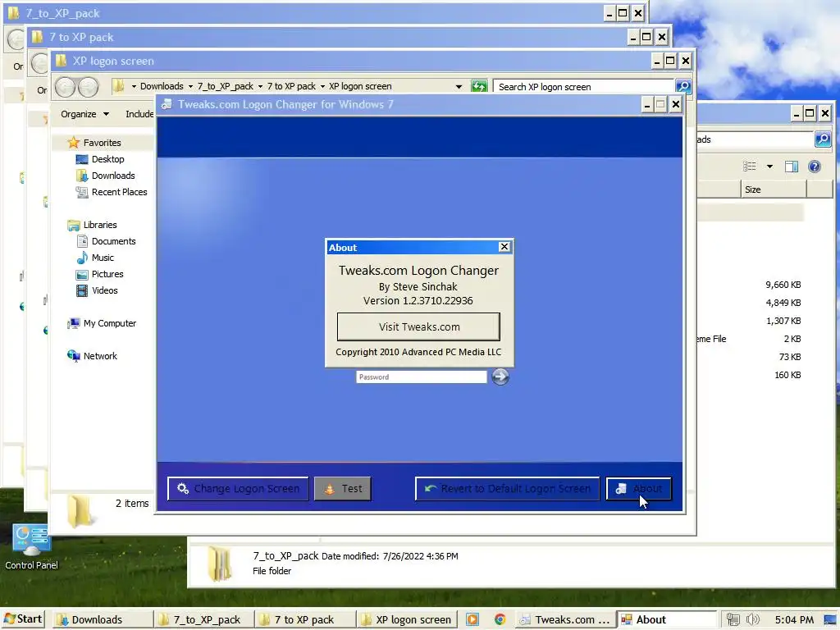The image size is (840, 630).
Task: Click the Favorites star header
Action: click(102, 143)
